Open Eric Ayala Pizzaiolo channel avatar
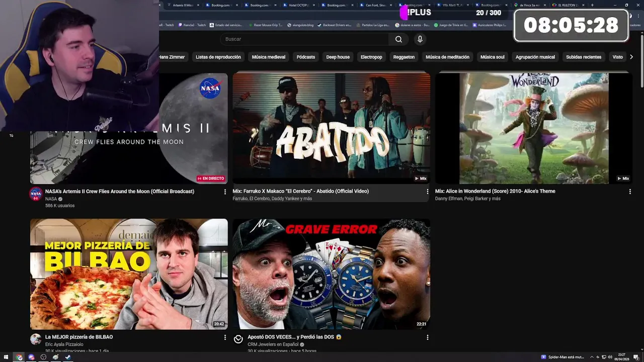This screenshot has height=362, width=644. (x=36, y=339)
